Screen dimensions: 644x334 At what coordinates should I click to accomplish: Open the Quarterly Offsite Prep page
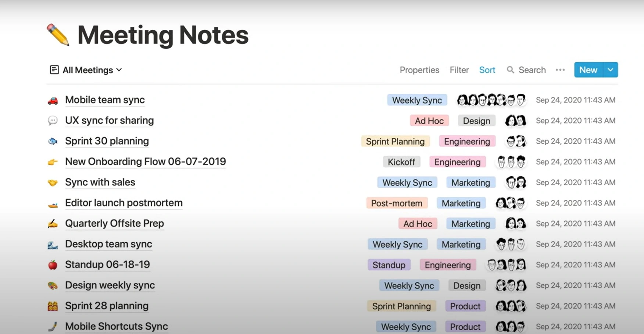click(114, 223)
